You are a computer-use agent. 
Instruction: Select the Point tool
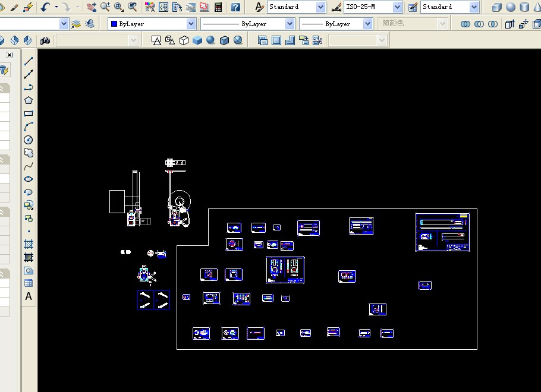point(29,231)
